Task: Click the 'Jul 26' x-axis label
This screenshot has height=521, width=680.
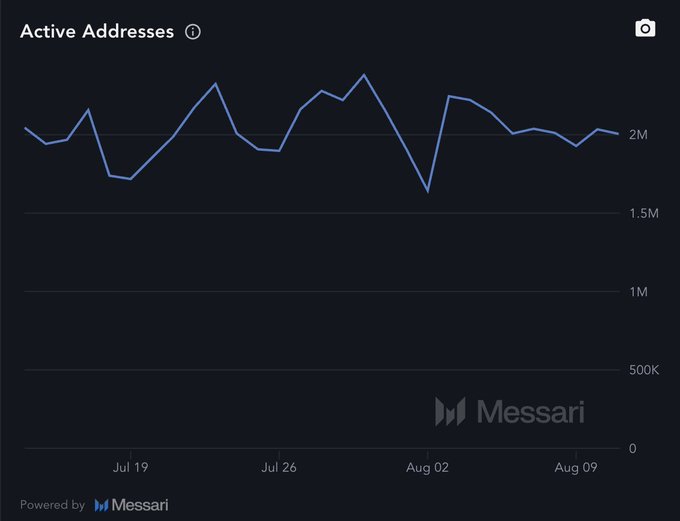Action: (279, 467)
